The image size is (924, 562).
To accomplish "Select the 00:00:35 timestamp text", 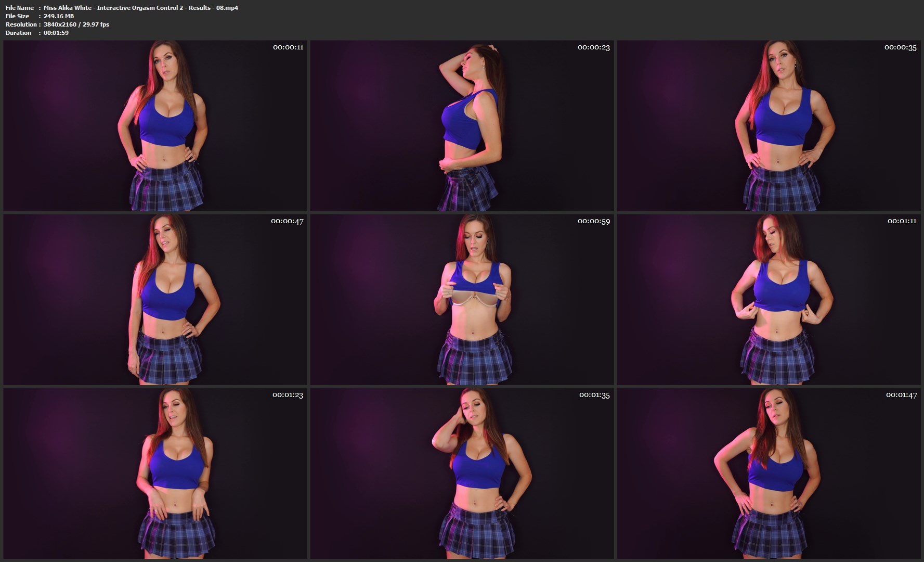I will (x=900, y=47).
